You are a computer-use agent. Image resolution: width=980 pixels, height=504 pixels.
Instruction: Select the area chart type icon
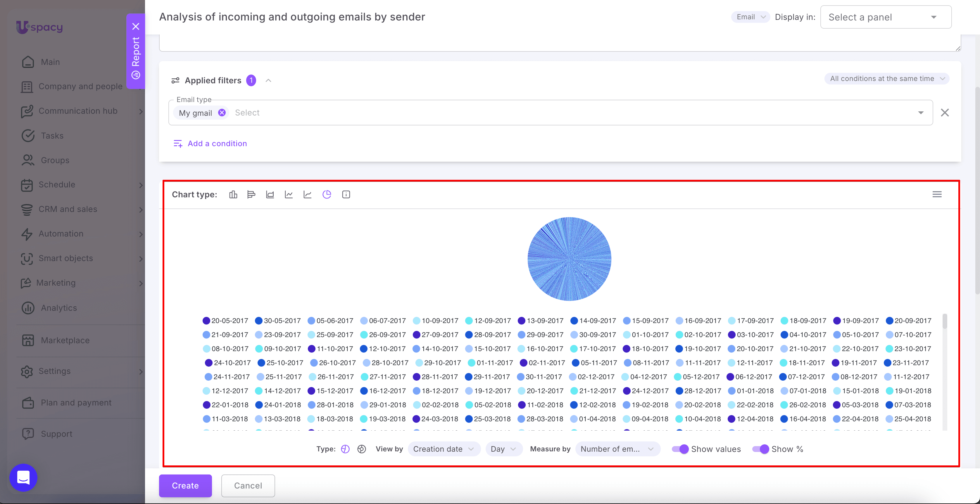coord(270,194)
